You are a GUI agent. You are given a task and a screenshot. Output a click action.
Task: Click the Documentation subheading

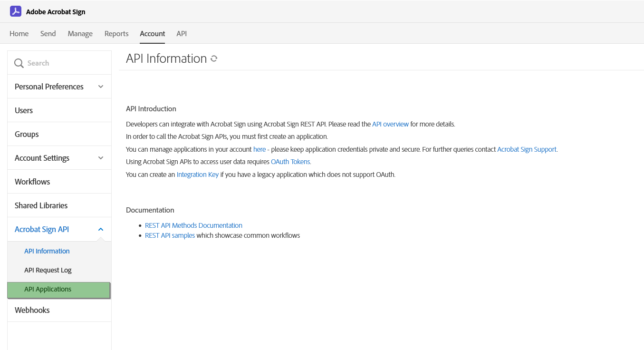pos(150,210)
